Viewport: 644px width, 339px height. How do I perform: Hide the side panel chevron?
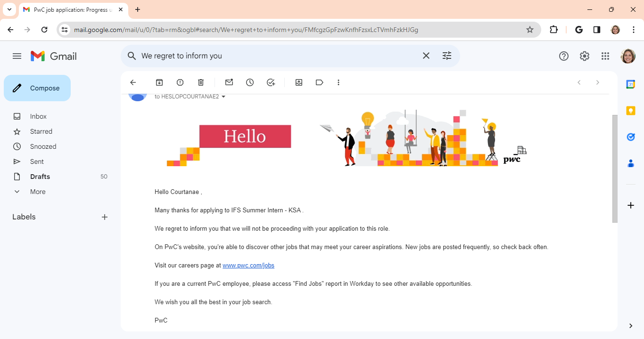[631, 326]
